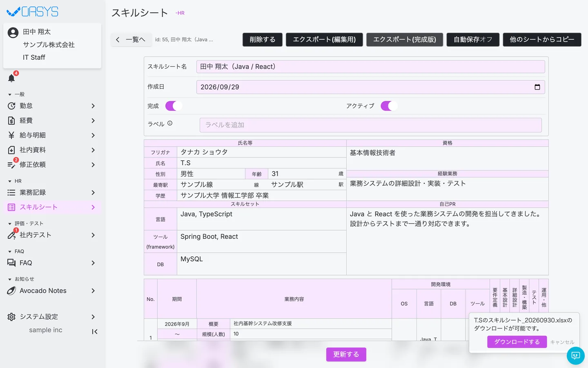Click the Avocado Notes avocado icon

tap(11, 291)
